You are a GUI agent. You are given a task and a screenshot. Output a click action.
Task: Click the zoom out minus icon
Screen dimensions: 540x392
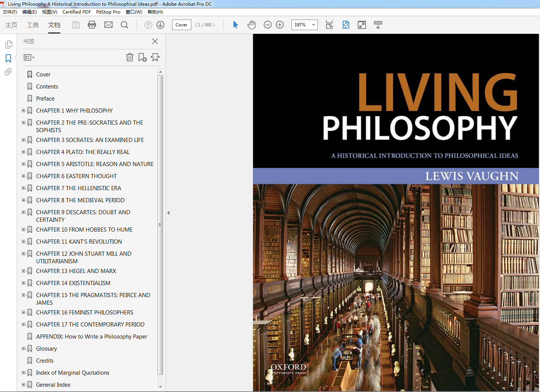pyautogui.click(x=268, y=25)
